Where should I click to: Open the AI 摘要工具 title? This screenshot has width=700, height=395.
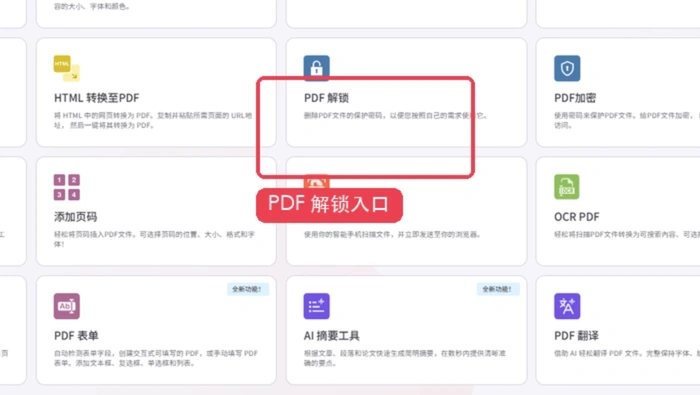pyautogui.click(x=331, y=336)
